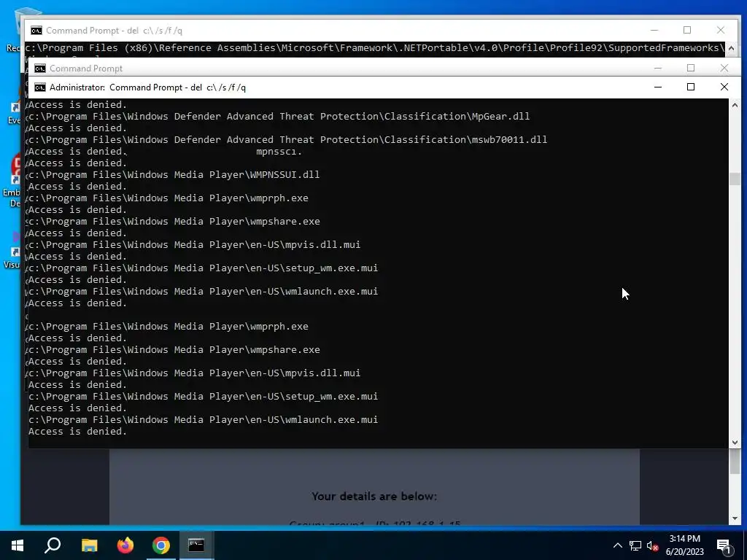
Task: Launch Firefox from the taskbar
Action: pos(125,545)
